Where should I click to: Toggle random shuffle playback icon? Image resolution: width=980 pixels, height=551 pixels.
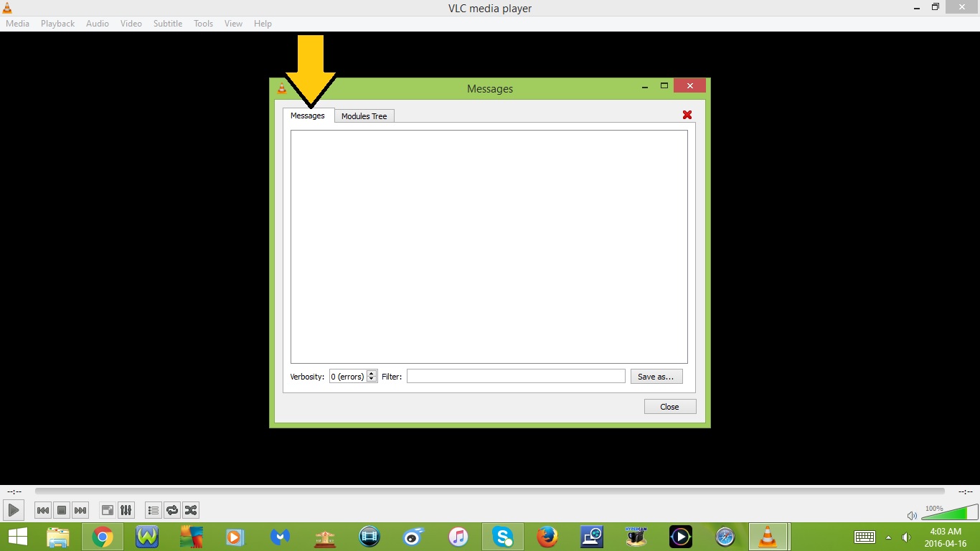coord(191,510)
